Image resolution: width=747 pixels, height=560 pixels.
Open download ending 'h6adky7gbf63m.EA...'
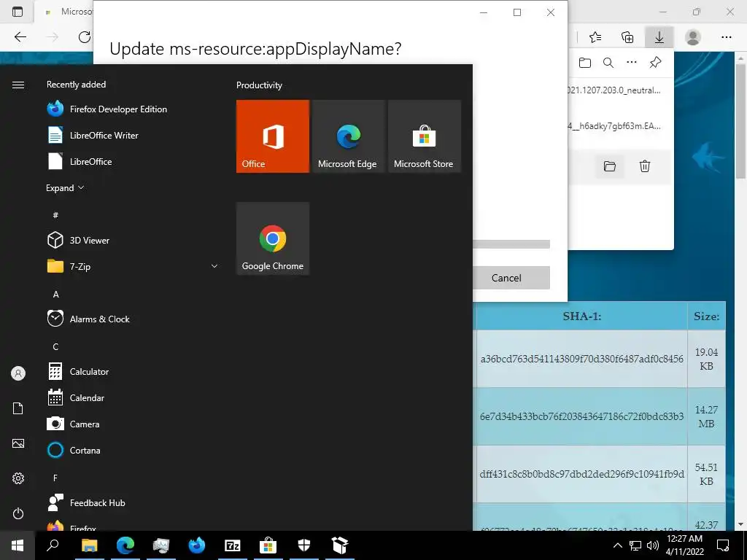pos(614,126)
